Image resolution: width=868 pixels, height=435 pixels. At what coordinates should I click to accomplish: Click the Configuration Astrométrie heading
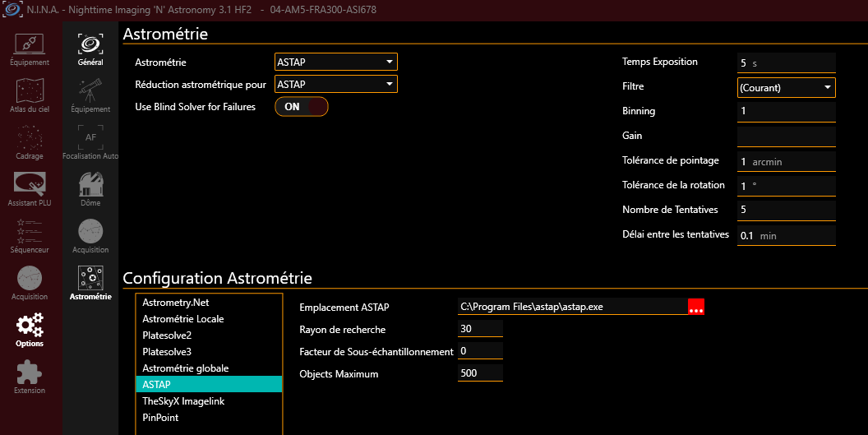tap(218, 278)
